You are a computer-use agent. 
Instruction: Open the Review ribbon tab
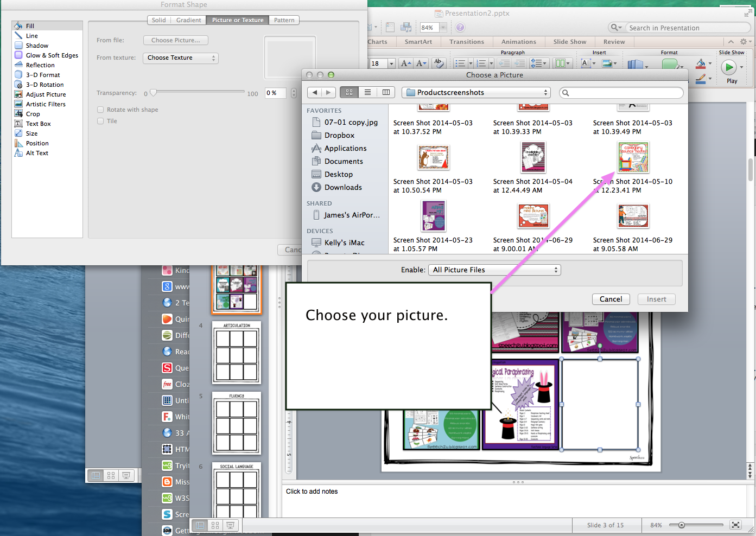(614, 42)
